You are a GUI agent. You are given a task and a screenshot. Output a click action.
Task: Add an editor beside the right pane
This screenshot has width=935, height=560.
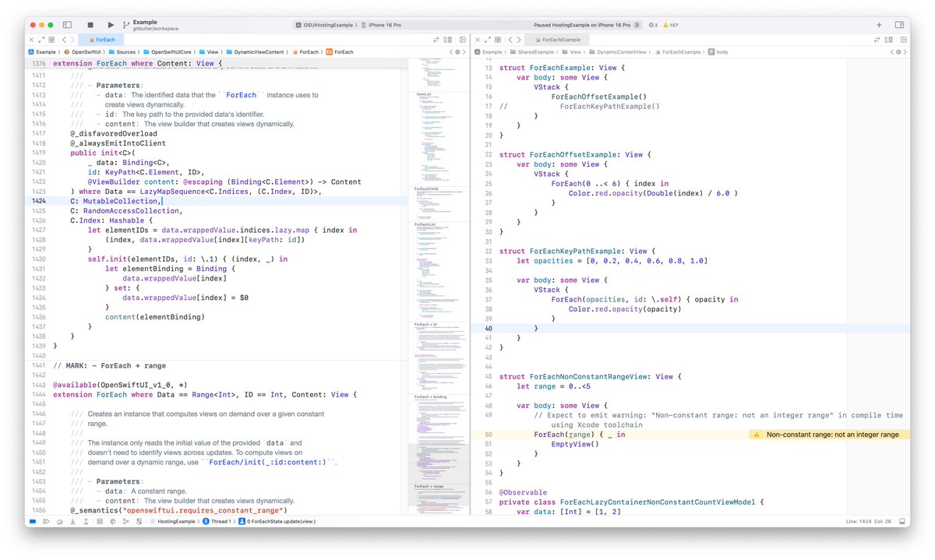point(902,40)
